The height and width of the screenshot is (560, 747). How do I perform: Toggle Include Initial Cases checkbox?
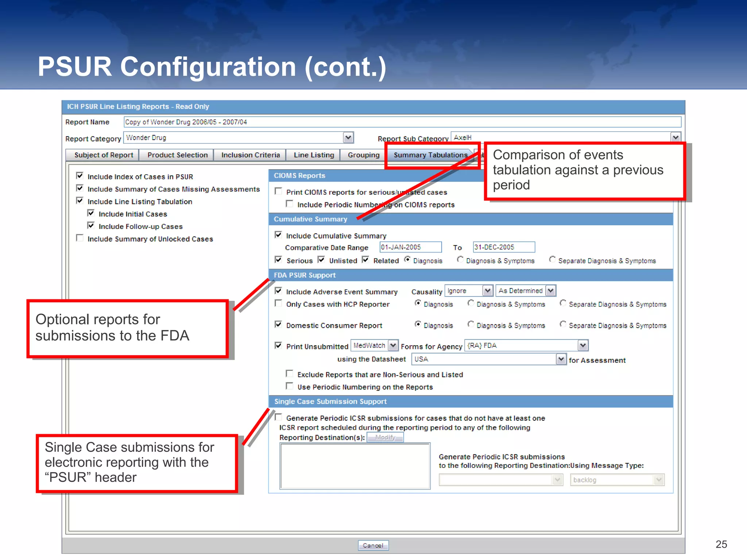(x=91, y=213)
